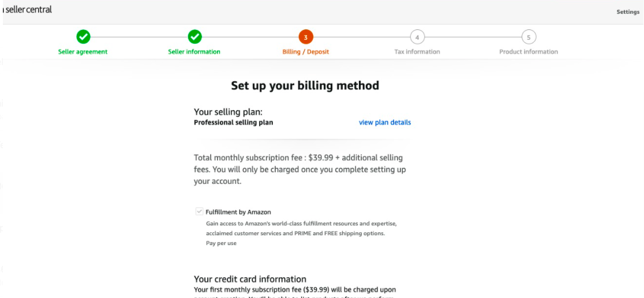Click the Professional selling plan text

pos(233,122)
